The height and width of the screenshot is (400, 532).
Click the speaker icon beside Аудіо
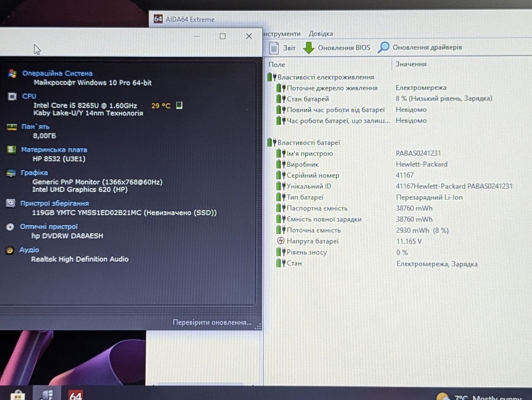[10, 250]
